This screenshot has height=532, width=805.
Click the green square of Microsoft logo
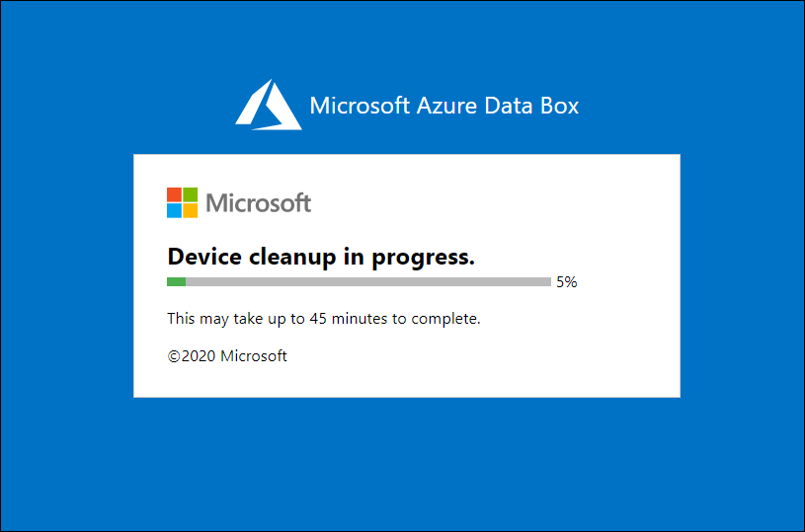pos(191,194)
